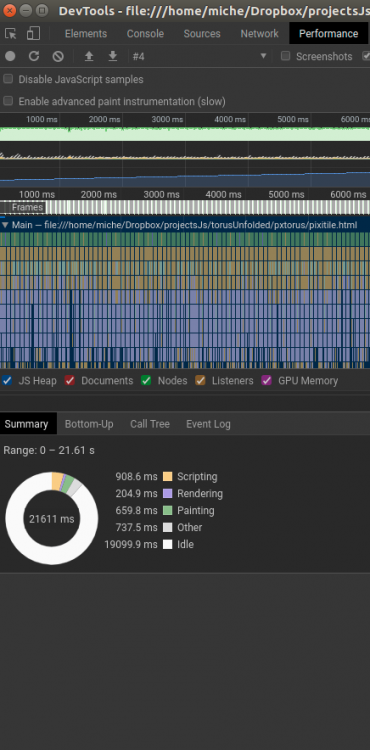Switch to the Network tab
Image resolution: width=370 pixels, height=750 pixels.
pos(260,33)
